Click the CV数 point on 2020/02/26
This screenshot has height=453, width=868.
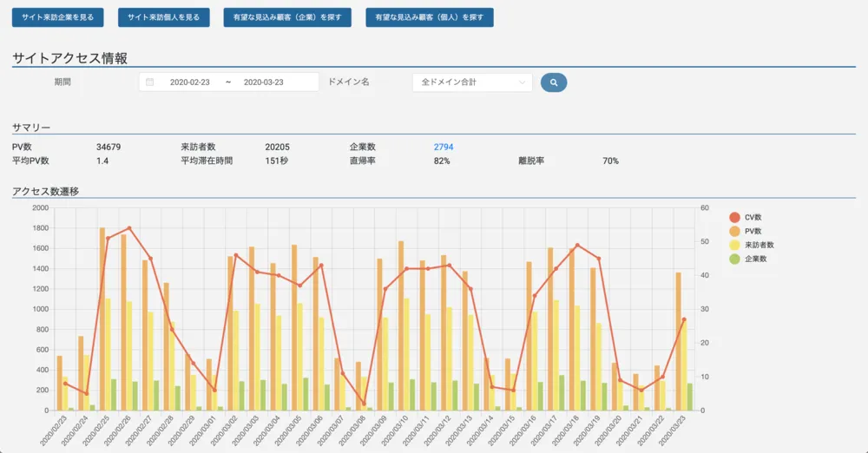click(129, 228)
